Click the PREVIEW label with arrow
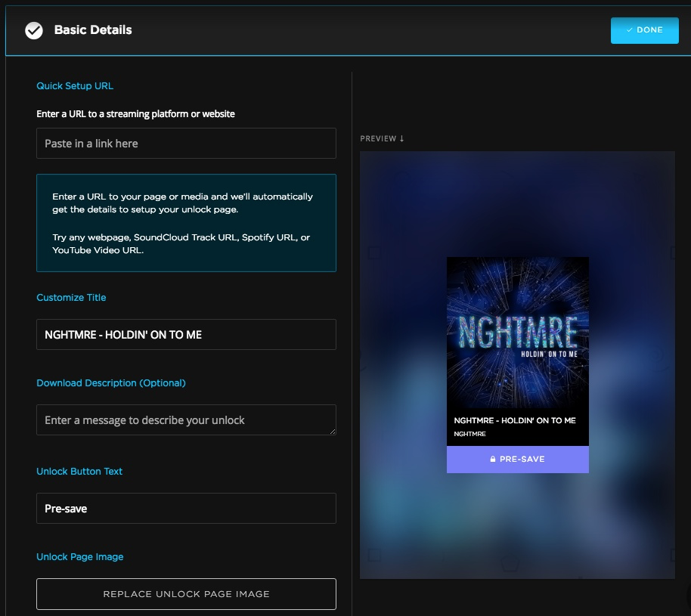 click(382, 138)
